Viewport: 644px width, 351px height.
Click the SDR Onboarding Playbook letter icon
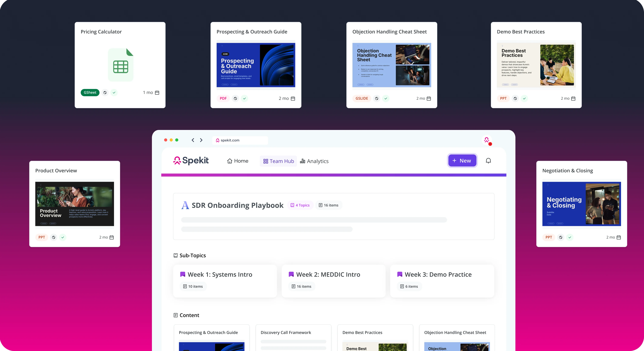click(x=185, y=205)
